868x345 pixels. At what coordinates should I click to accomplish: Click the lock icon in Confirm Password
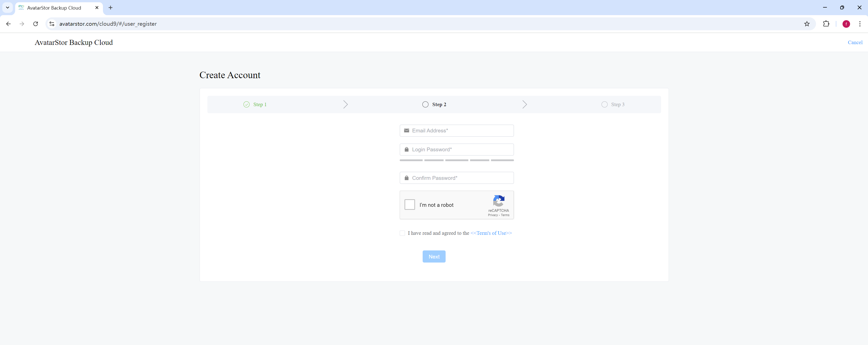tap(407, 178)
